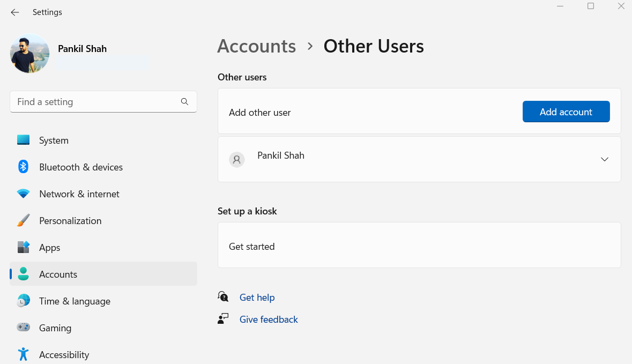Image resolution: width=632 pixels, height=364 pixels.
Task: Click Get started for kiosk setup
Action: click(x=419, y=245)
